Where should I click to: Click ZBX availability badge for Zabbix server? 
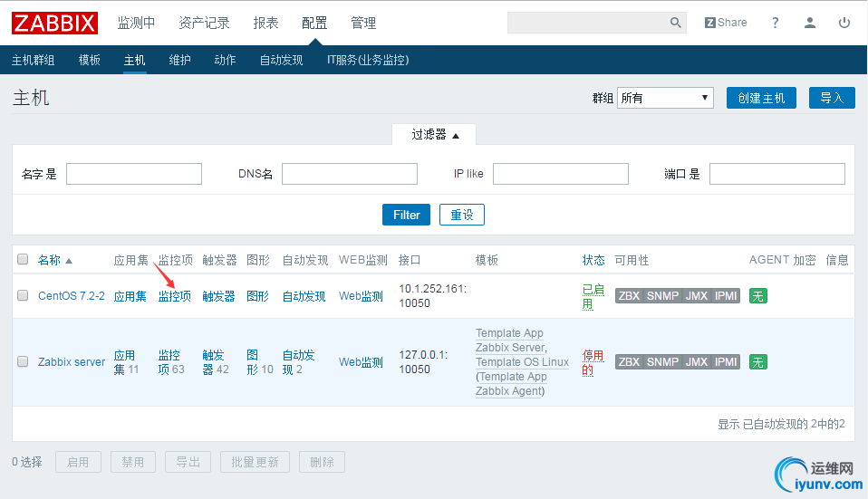tap(629, 362)
